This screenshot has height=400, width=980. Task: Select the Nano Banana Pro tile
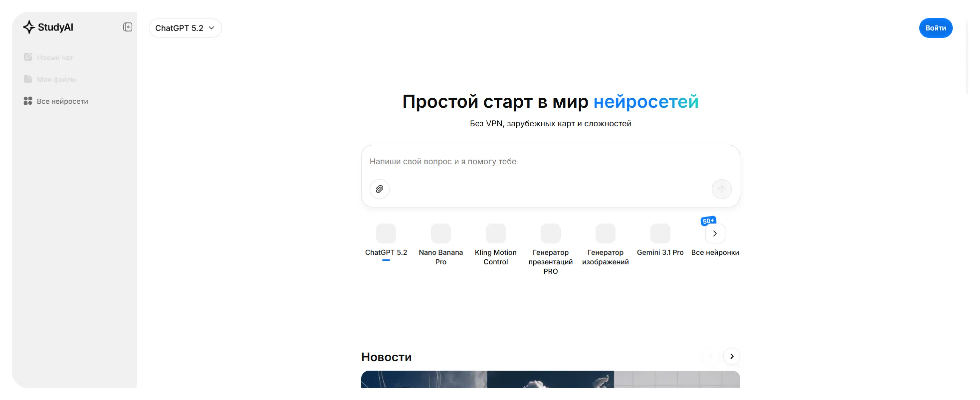coord(441,233)
